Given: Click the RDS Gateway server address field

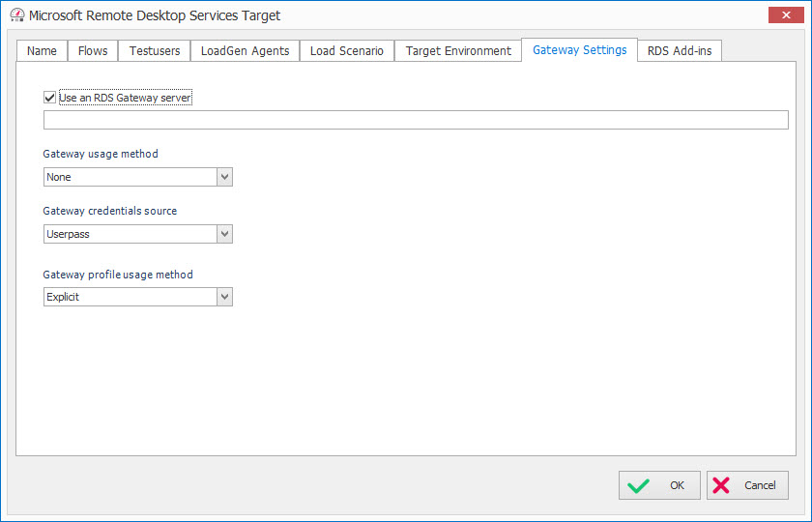Looking at the screenshot, I should (x=416, y=120).
